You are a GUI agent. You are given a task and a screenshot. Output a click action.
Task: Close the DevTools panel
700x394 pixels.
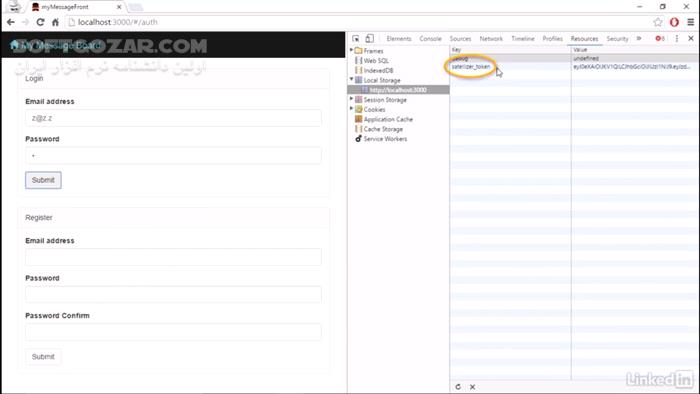pos(691,38)
